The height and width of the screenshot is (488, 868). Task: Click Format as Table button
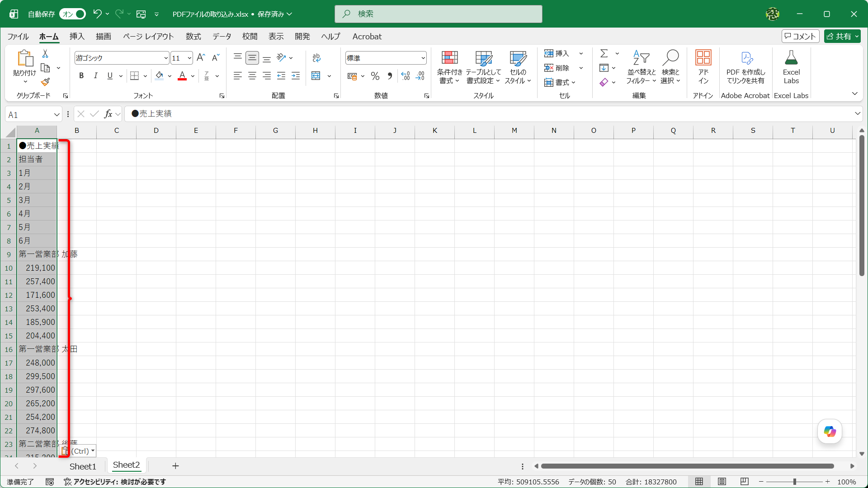(x=483, y=67)
